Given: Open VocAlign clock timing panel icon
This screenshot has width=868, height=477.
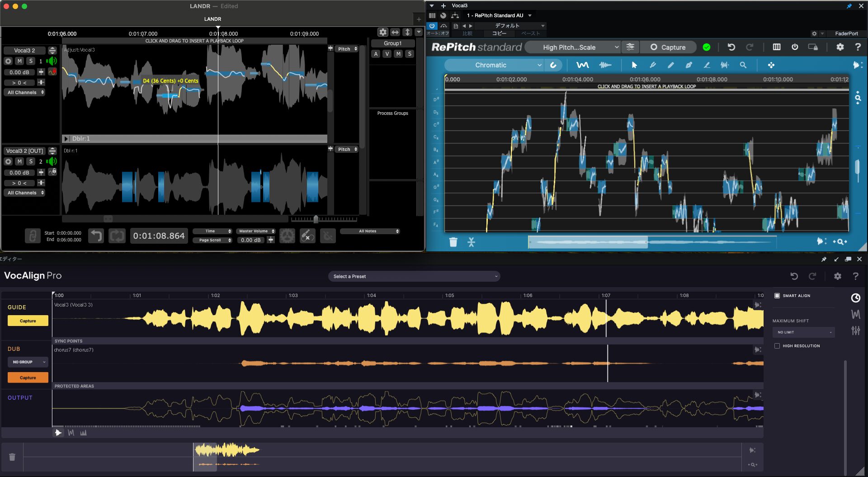Looking at the screenshot, I should 855,298.
